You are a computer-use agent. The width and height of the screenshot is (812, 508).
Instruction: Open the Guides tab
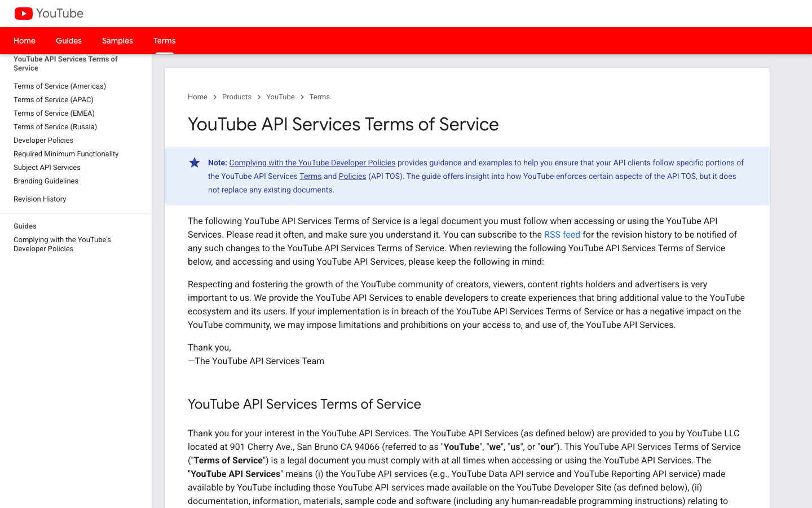point(69,41)
